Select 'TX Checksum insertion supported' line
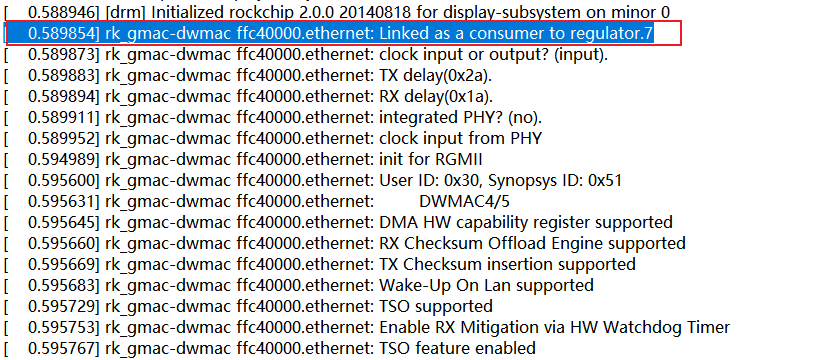829x360 pixels. click(319, 264)
